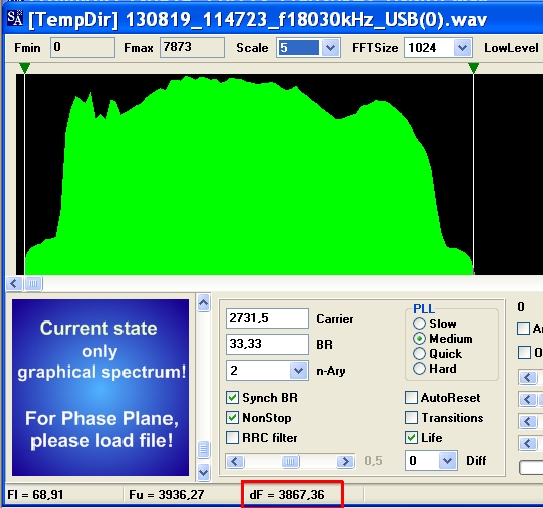Click the left green triangle spectrum marker

pyautogui.click(x=24, y=68)
